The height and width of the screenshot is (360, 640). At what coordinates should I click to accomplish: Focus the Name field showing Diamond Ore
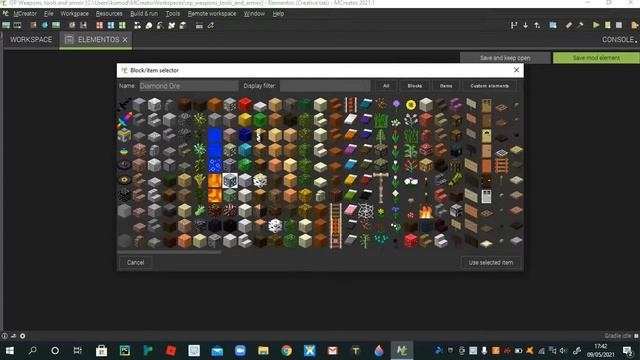coord(188,86)
